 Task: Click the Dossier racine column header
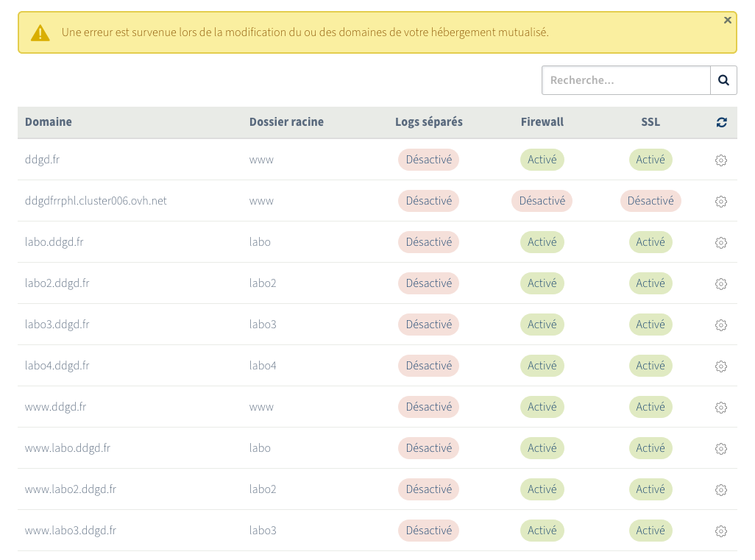[x=286, y=122]
